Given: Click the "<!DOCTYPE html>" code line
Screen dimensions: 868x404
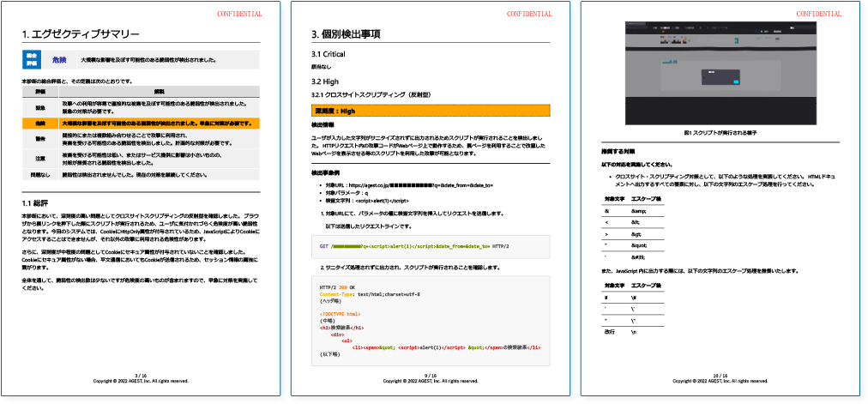Looking at the screenshot, I should pos(340,314).
